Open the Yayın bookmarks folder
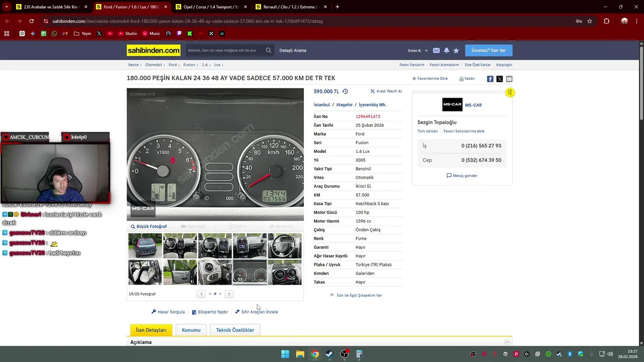This screenshot has height=362, width=644. [x=83, y=34]
